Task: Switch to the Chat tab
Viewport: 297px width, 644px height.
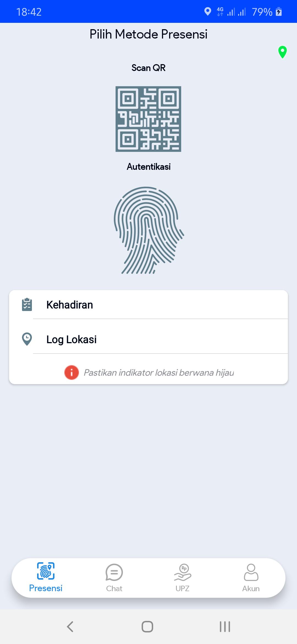Action: point(114,578)
